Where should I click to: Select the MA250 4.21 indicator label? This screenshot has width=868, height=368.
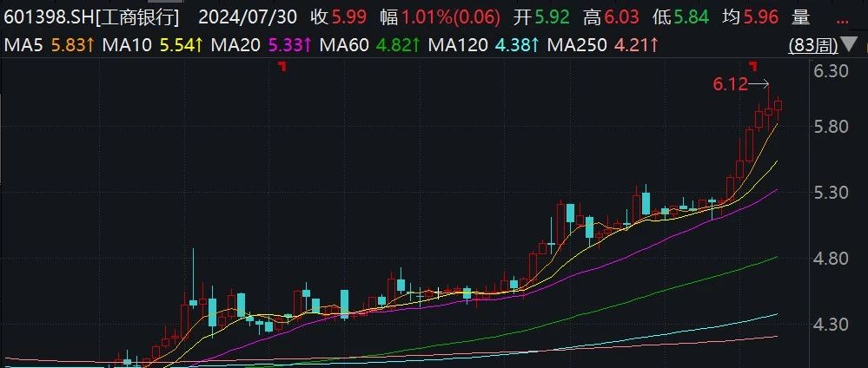(x=603, y=45)
